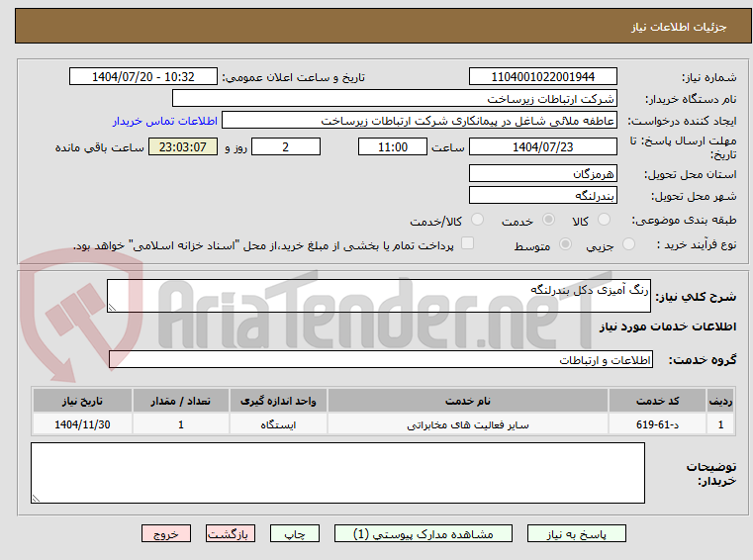Viewport: 753px width, 560px height.
Task: Click the توضیحات خریدار text area
Action: tap(337, 473)
